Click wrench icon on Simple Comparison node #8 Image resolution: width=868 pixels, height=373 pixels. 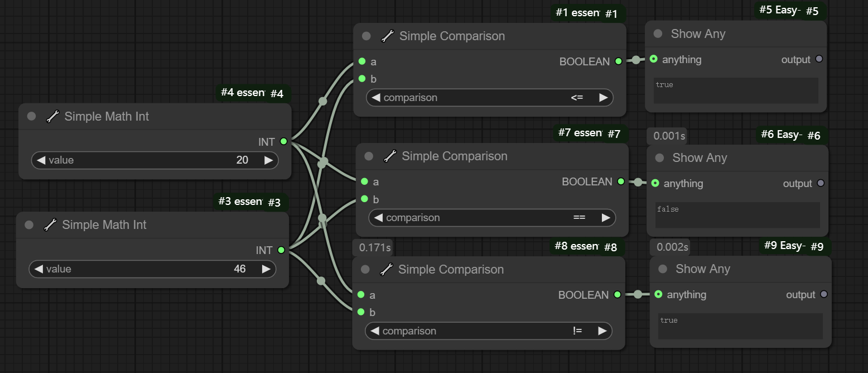point(387,270)
